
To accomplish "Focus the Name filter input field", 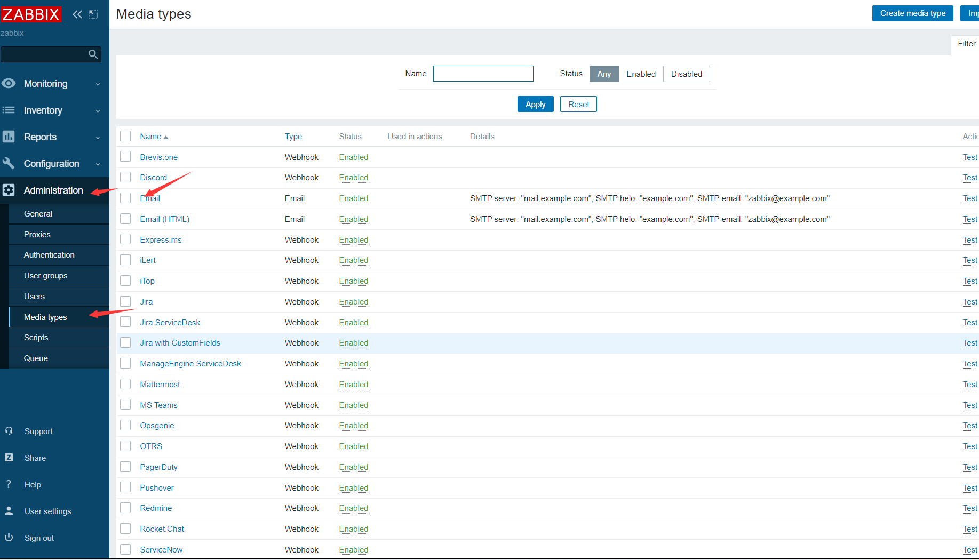I will pyautogui.click(x=483, y=74).
